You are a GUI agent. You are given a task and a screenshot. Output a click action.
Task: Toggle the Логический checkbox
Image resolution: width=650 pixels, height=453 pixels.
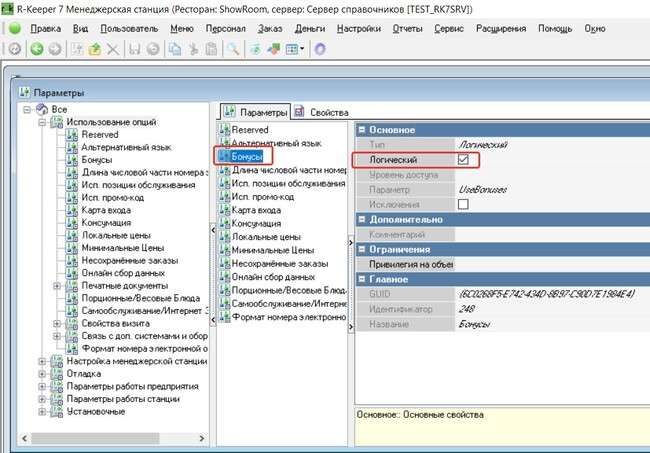coord(463,160)
